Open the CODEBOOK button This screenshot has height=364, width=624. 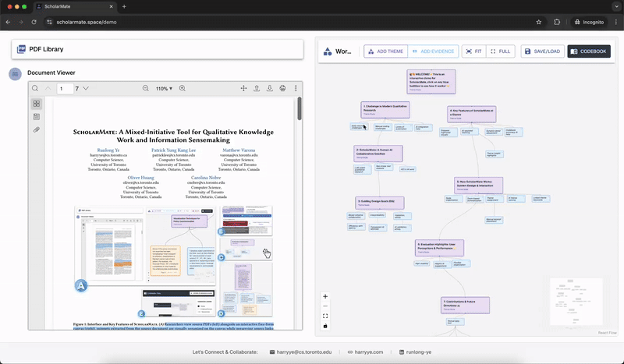click(589, 51)
